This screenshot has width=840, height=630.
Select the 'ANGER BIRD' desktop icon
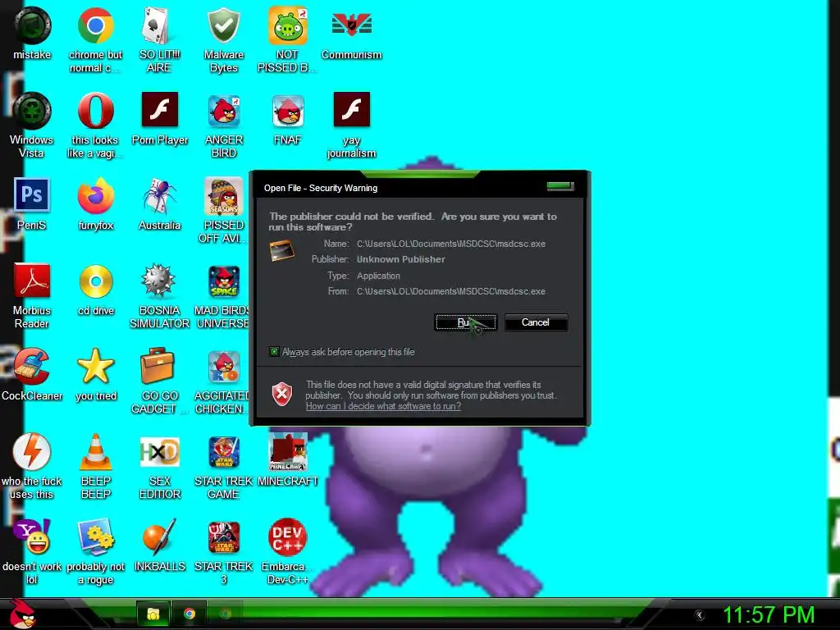[x=223, y=111]
